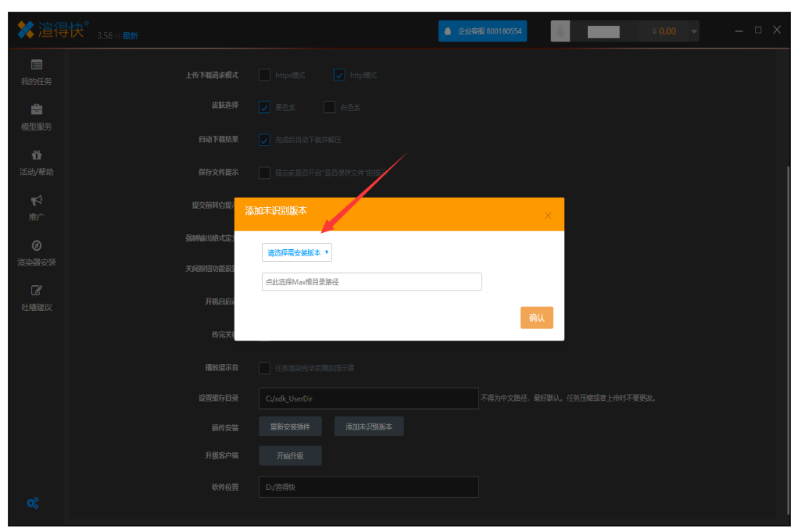798x532 pixels.
Task: Toggle 完成后自动下载并解压 checkbox
Action: click(264, 140)
